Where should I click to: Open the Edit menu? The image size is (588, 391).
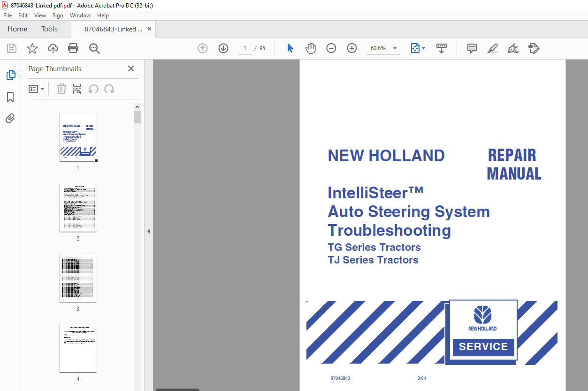(23, 15)
